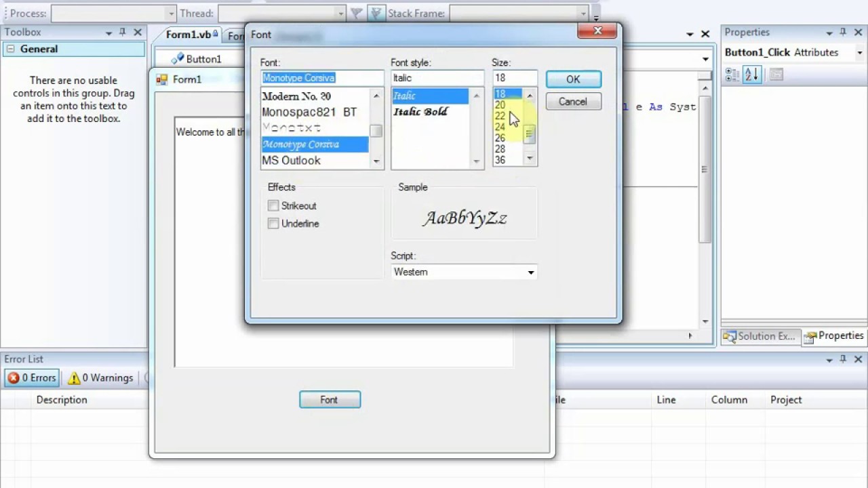Select size 36 in size list
Image resolution: width=868 pixels, height=488 pixels.
click(507, 160)
